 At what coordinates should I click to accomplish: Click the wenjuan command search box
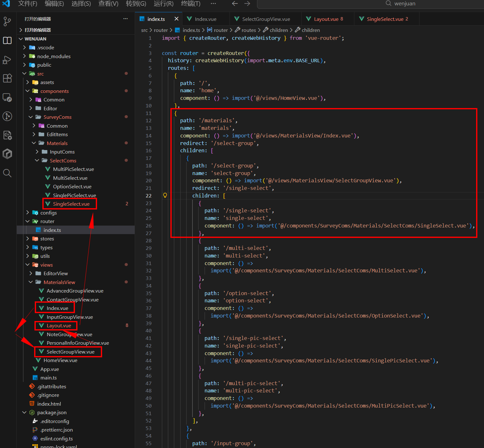tap(371, 4)
